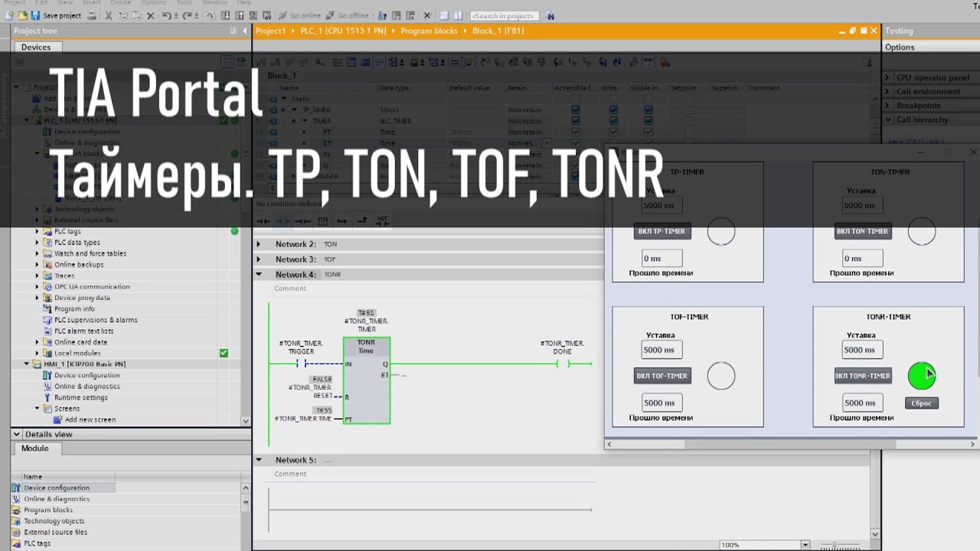Click the Open project folder icon
The height and width of the screenshot is (551, 980).
point(22,15)
